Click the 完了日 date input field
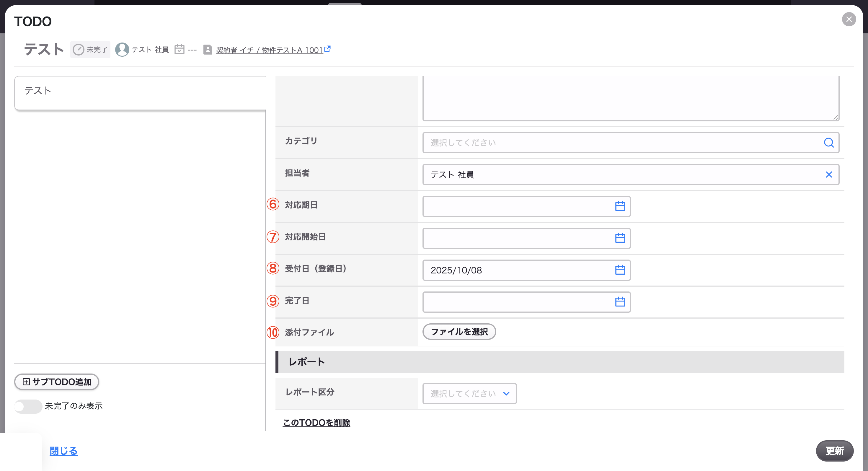The width and height of the screenshot is (868, 471). coord(526,302)
